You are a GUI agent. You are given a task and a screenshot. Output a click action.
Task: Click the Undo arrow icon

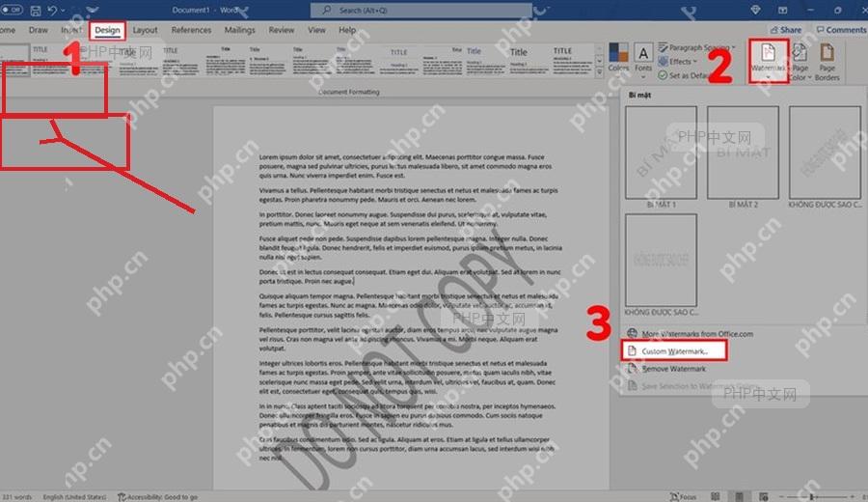coord(53,11)
